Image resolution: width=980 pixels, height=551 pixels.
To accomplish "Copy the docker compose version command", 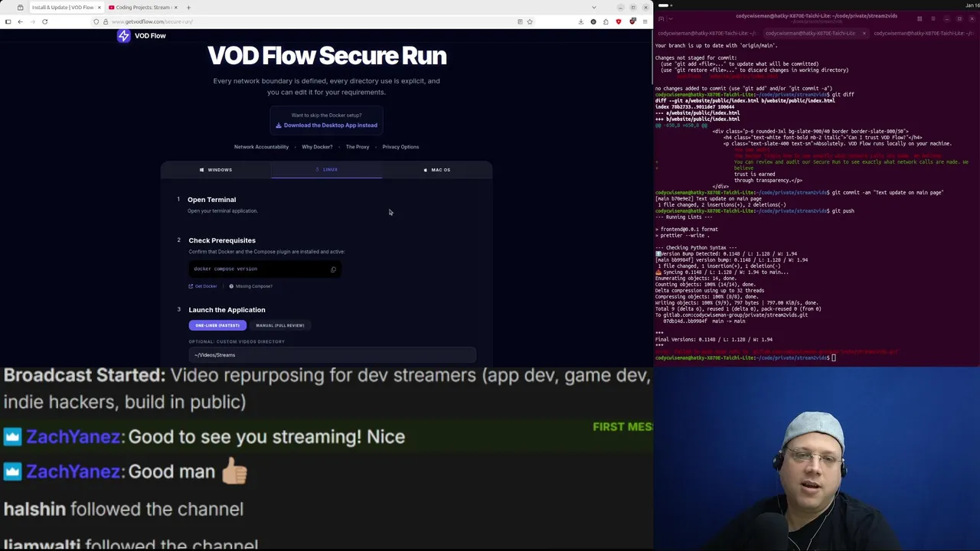I will click(x=333, y=269).
